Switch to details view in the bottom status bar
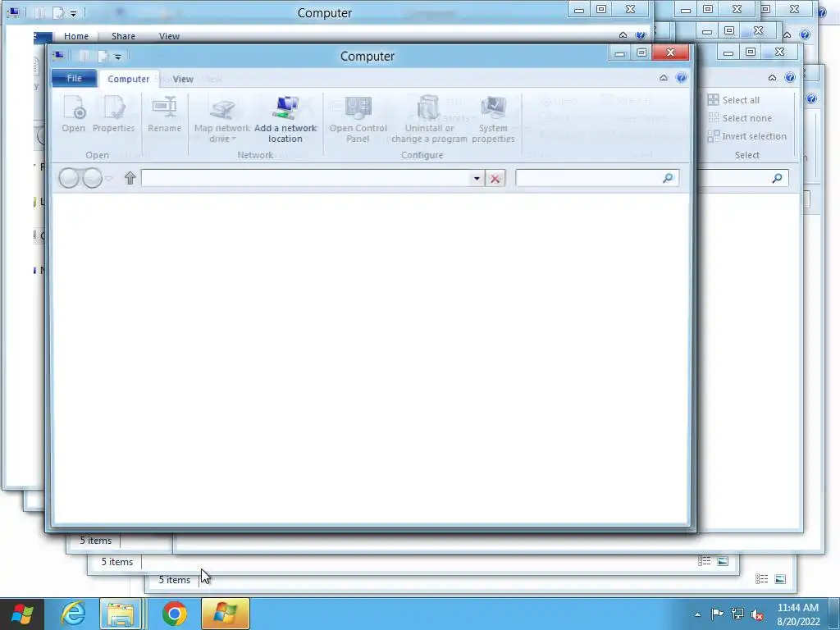Screen dimensions: 840x630 (x=762, y=579)
